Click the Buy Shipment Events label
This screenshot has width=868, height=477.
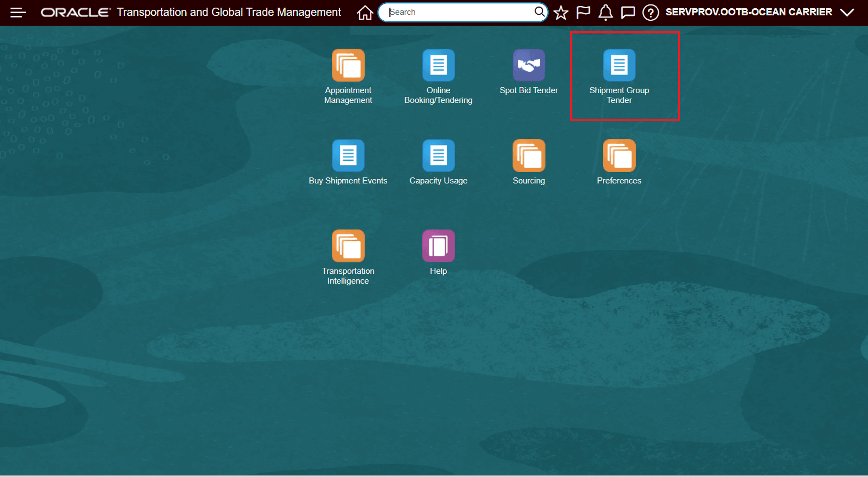[x=348, y=181]
